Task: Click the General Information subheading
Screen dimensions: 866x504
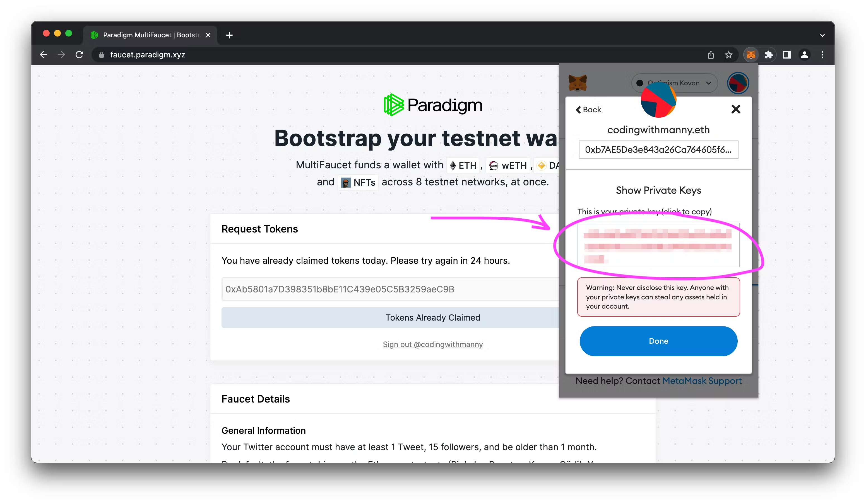Action: click(x=263, y=430)
